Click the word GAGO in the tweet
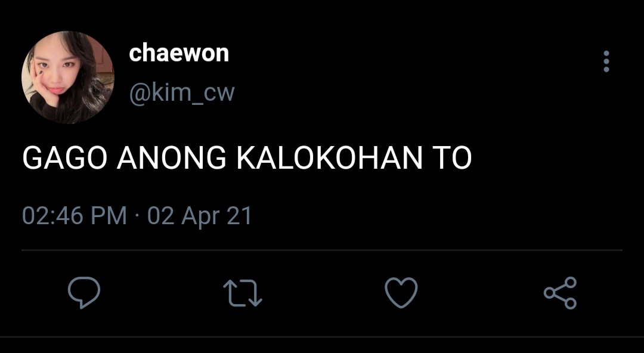Viewport: 644px width, 353px height. [x=65, y=158]
